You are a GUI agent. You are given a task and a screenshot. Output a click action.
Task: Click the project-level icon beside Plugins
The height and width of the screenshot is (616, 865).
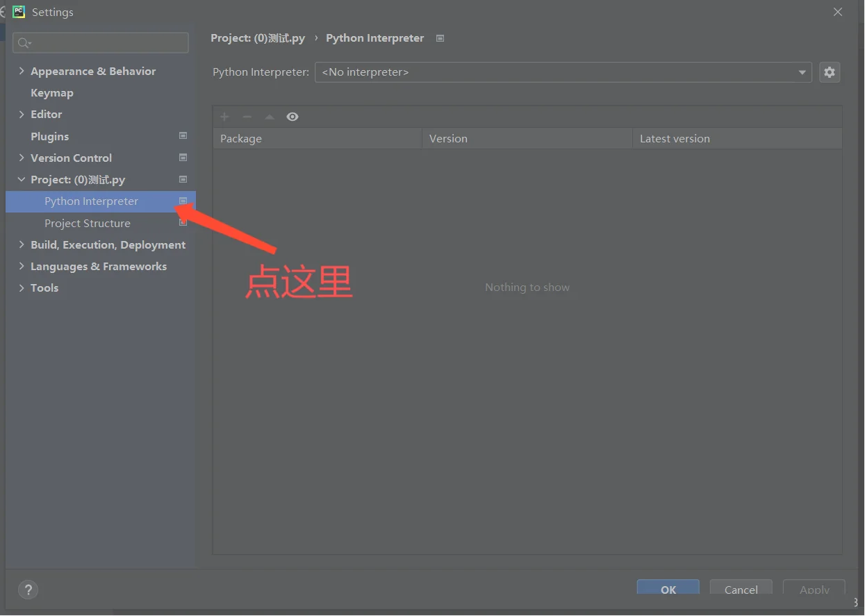(183, 136)
